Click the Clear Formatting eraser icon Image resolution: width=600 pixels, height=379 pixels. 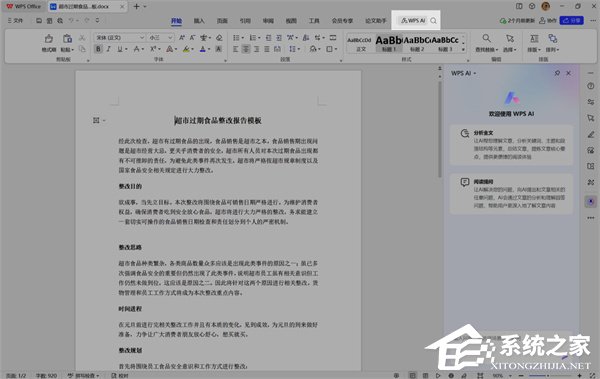click(219, 38)
